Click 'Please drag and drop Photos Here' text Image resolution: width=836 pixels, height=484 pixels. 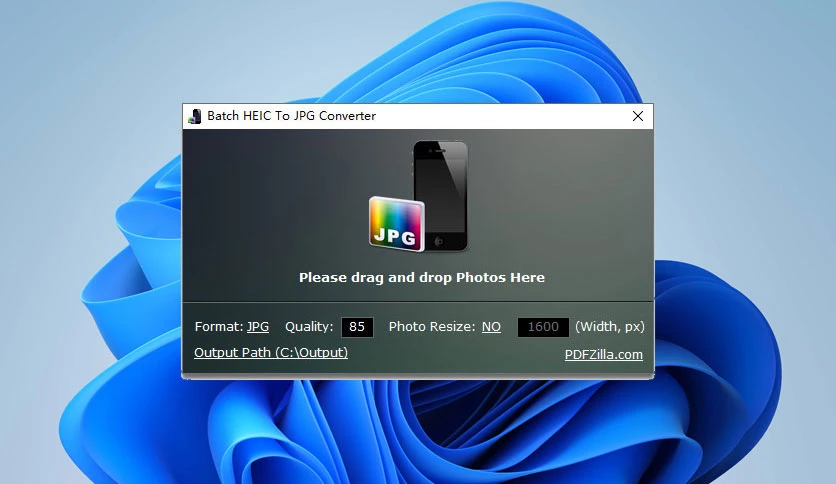click(422, 278)
